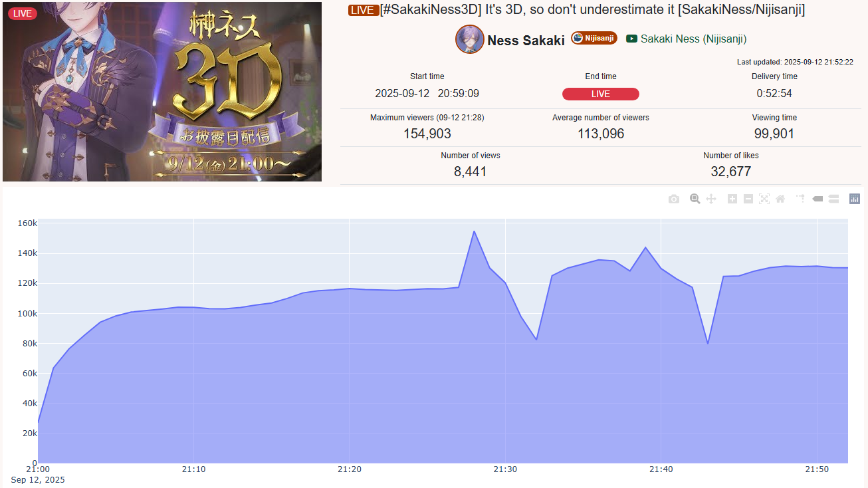Click the LIVE badge on the thumbnail

(23, 14)
